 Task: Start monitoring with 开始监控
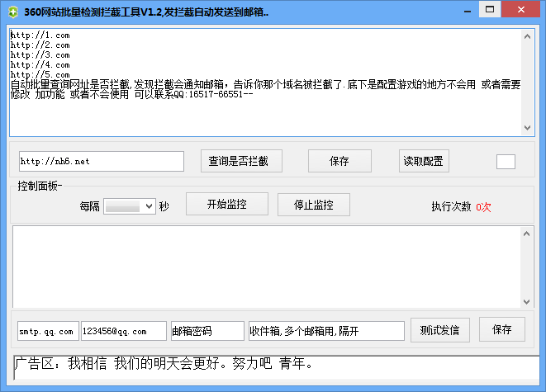(226, 204)
